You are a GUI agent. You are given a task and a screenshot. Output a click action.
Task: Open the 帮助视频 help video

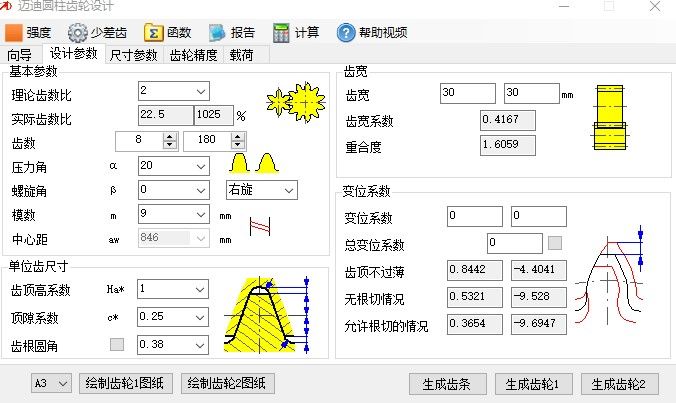(x=372, y=32)
